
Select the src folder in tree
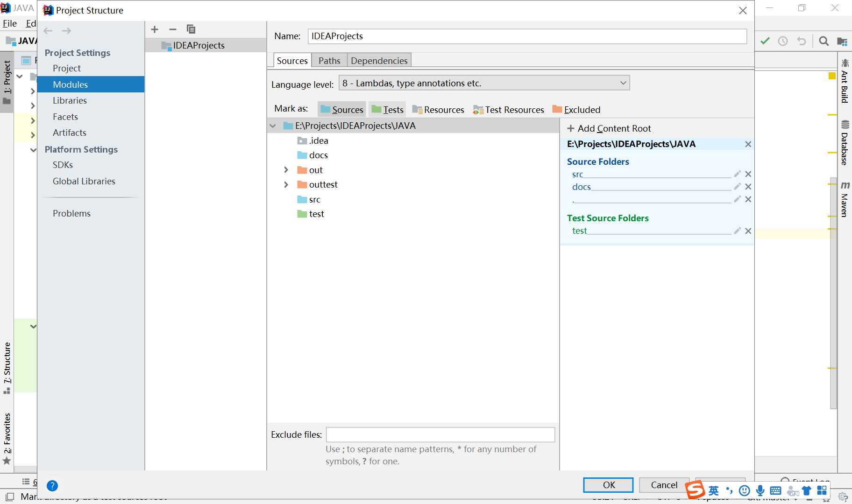(x=309, y=199)
